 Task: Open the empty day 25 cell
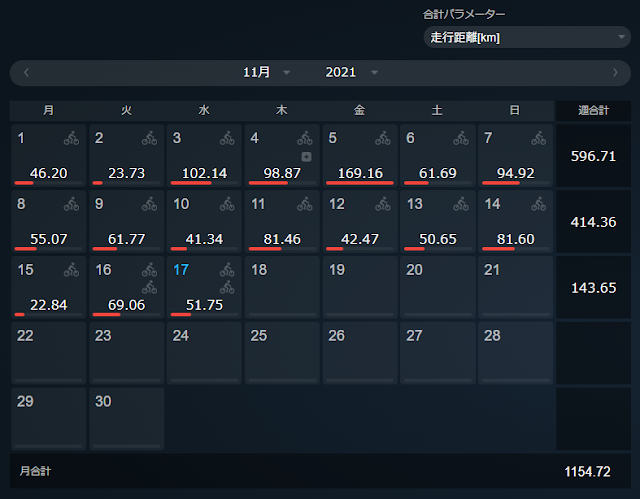click(x=282, y=353)
